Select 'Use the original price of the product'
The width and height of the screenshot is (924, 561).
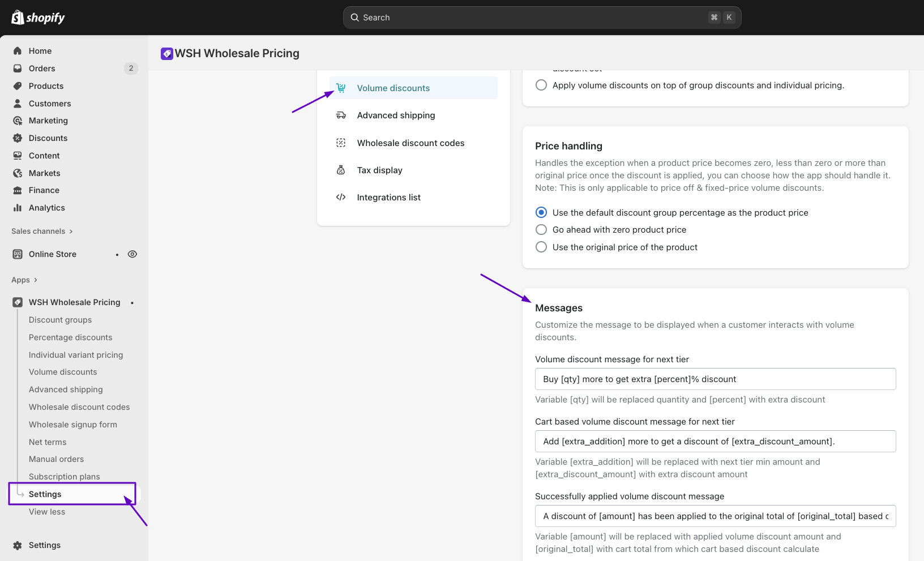pos(541,247)
